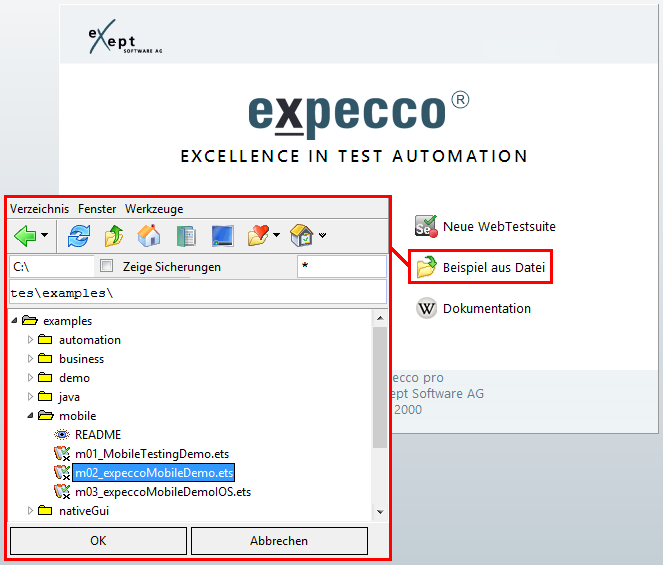The height and width of the screenshot is (565, 663).
Task: Click the Neue WebTestsuite icon
Action: tap(427, 226)
